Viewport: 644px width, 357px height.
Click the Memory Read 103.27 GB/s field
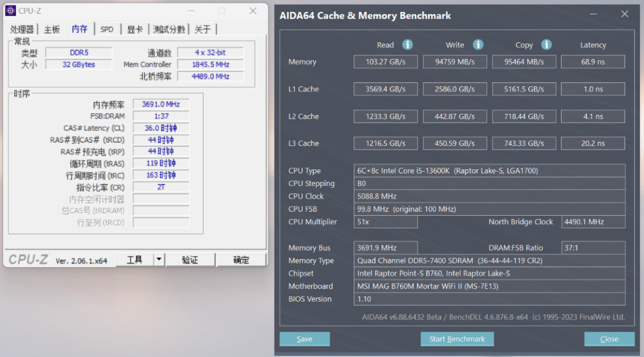pyautogui.click(x=385, y=61)
